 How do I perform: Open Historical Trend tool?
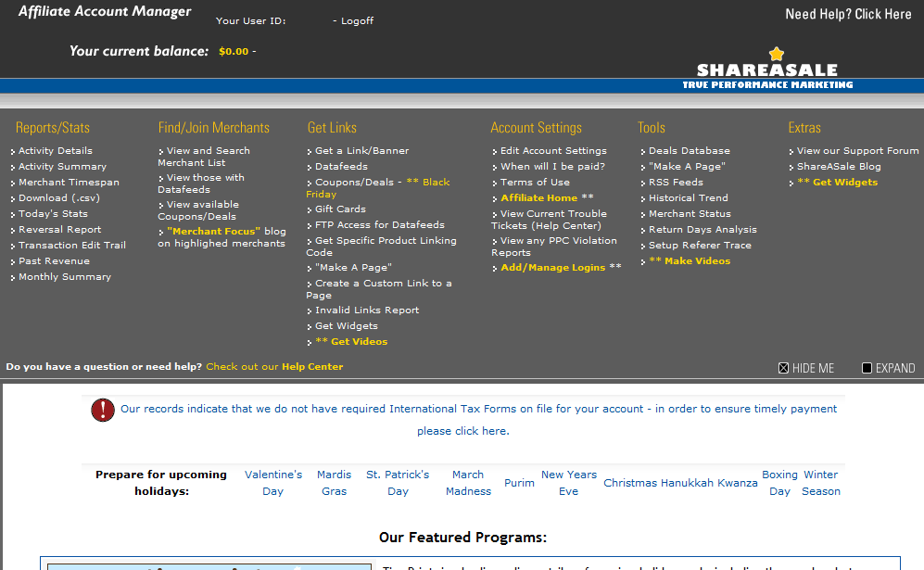689,198
